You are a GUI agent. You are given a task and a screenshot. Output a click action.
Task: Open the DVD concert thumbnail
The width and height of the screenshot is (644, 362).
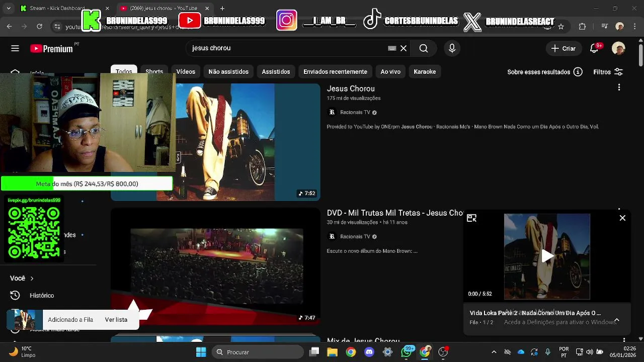pyautogui.click(x=215, y=266)
